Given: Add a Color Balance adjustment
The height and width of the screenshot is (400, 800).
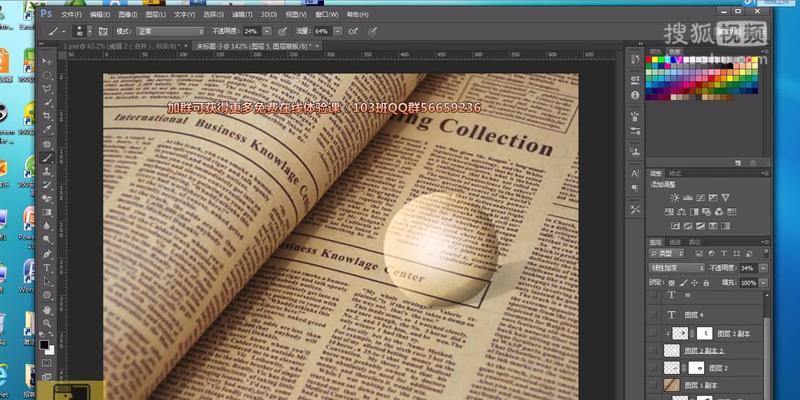Looking at the screenshot, I should point(681,212).
